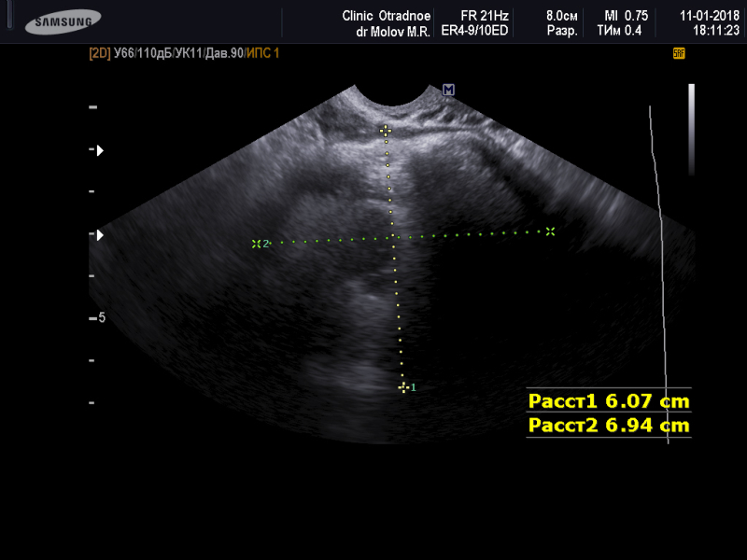Click the dr Molov M.R. label

pyautogui.click(x=393, y=32)
